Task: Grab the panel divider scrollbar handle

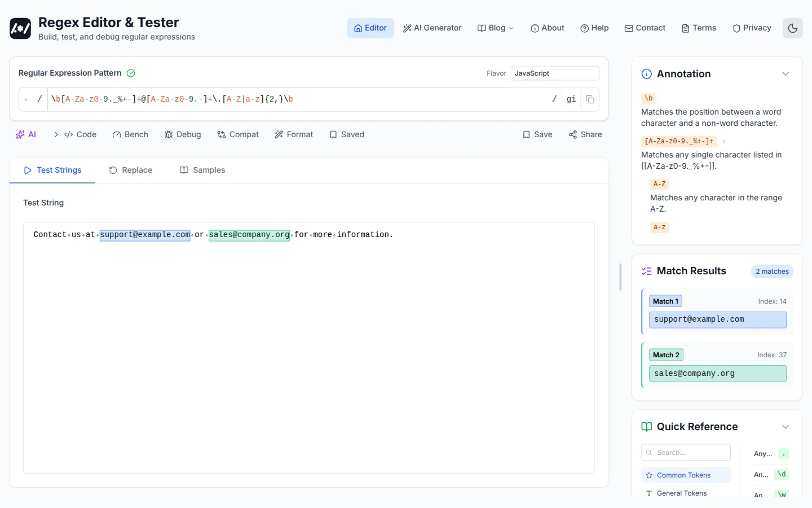Action: tap(620, 277)
